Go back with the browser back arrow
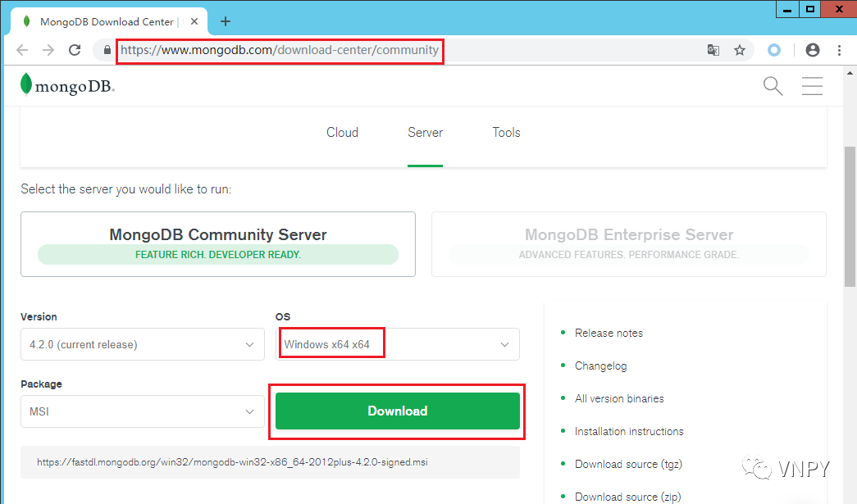 [x=22, y=50]
